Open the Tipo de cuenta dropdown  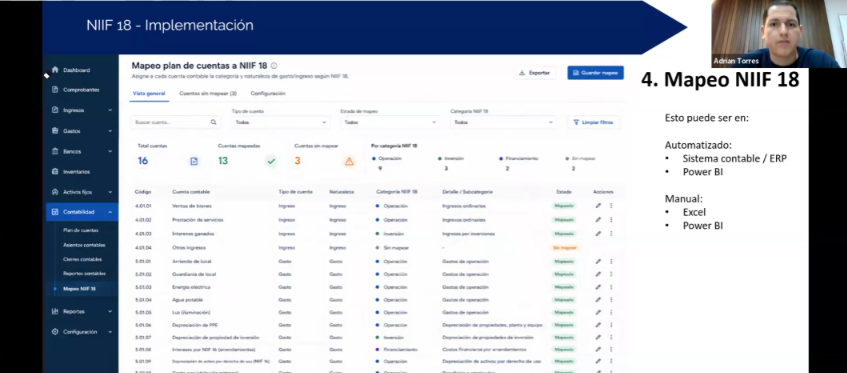[280, 123]
